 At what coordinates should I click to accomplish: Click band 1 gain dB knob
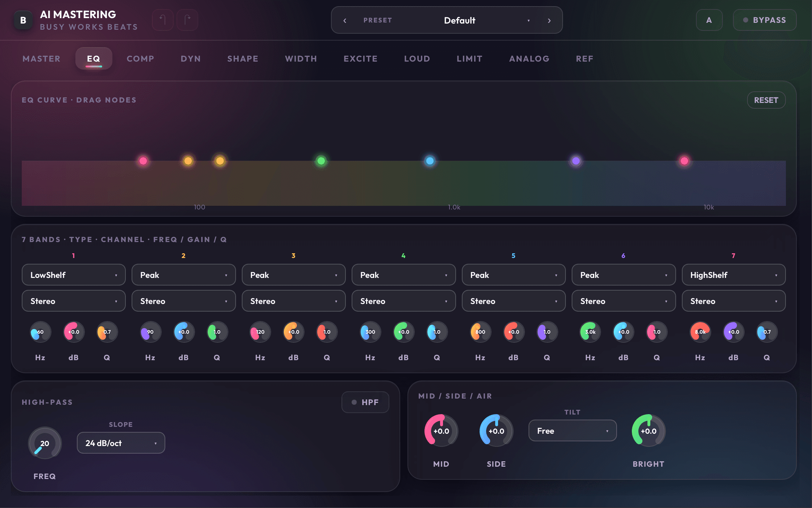tap(74, 332)
